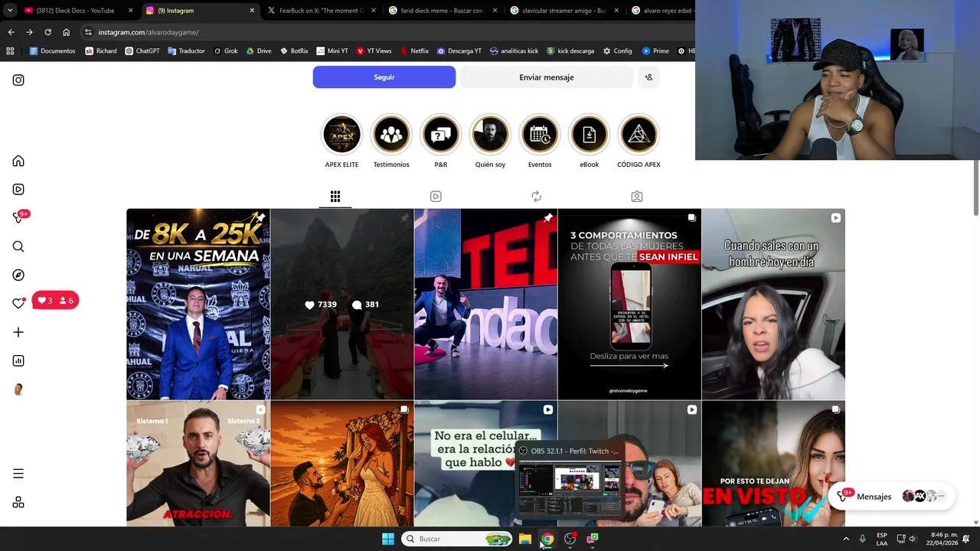The height and width of the screenshot is (551, 980).
Task: Click the OBS preview thumbnail popup
Action: point(570,481)
